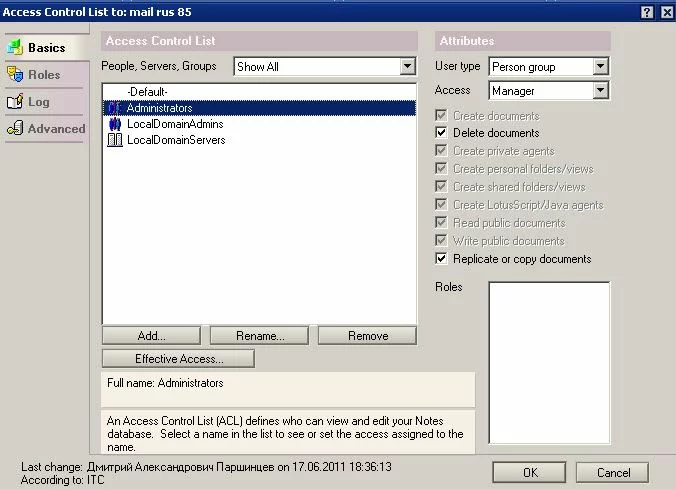The width and height of the screenshot is (676, 489).
Task: Click the Effective Access button
Action: (178, 359)
